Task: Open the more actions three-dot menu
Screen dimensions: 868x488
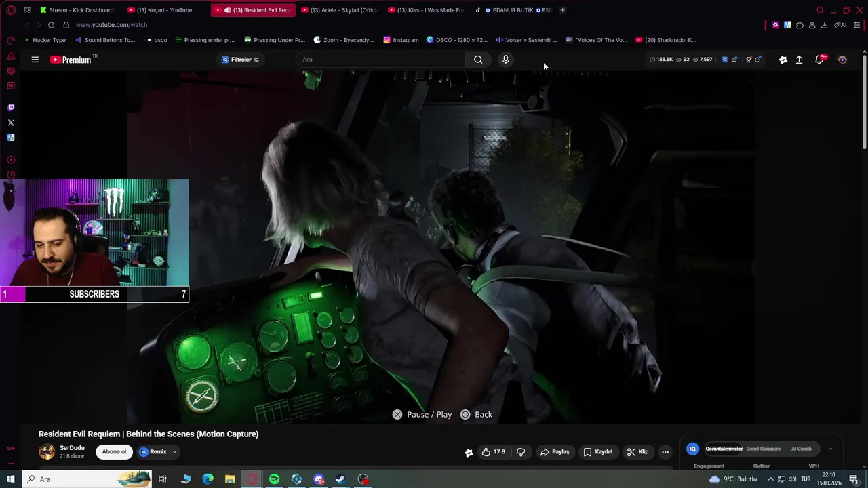Action: (x=665, y=452)
